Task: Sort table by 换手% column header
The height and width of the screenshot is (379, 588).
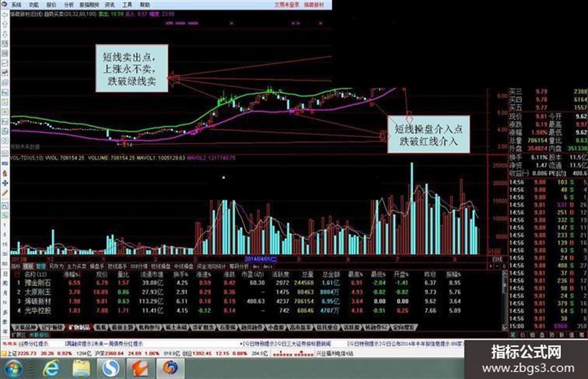Action: click(180, 274)
